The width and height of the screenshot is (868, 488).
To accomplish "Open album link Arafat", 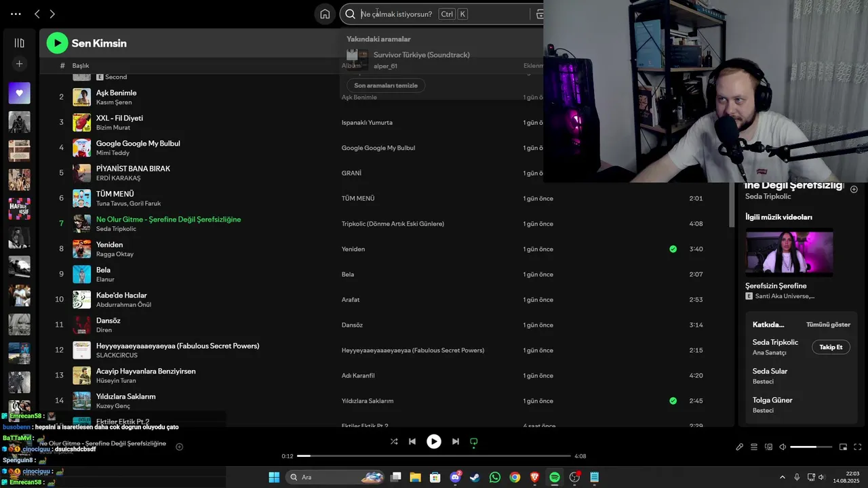I will (351, 300).
